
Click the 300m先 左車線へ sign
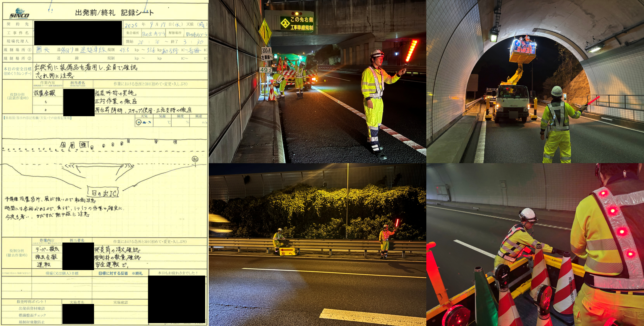(x=266, y=54)
